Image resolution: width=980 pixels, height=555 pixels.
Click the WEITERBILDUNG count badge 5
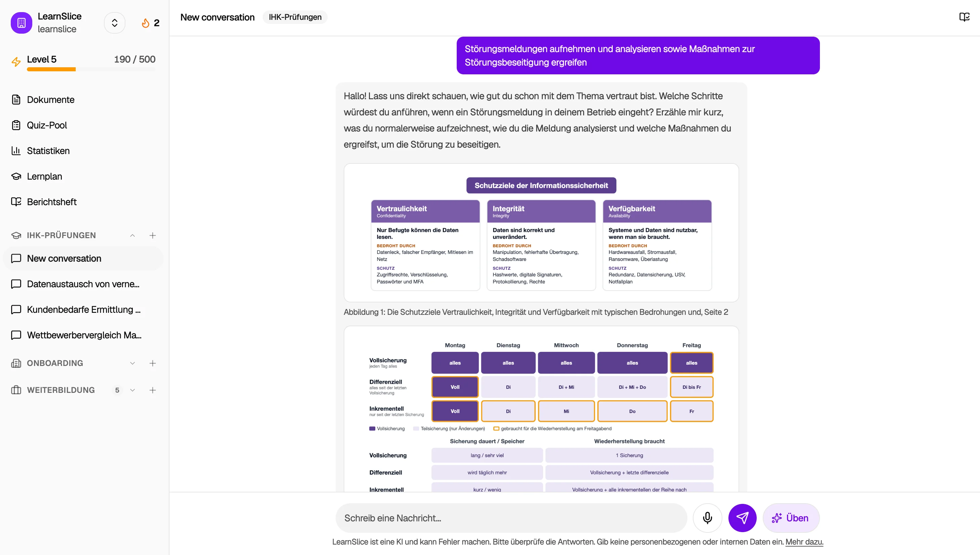point(117,390)
